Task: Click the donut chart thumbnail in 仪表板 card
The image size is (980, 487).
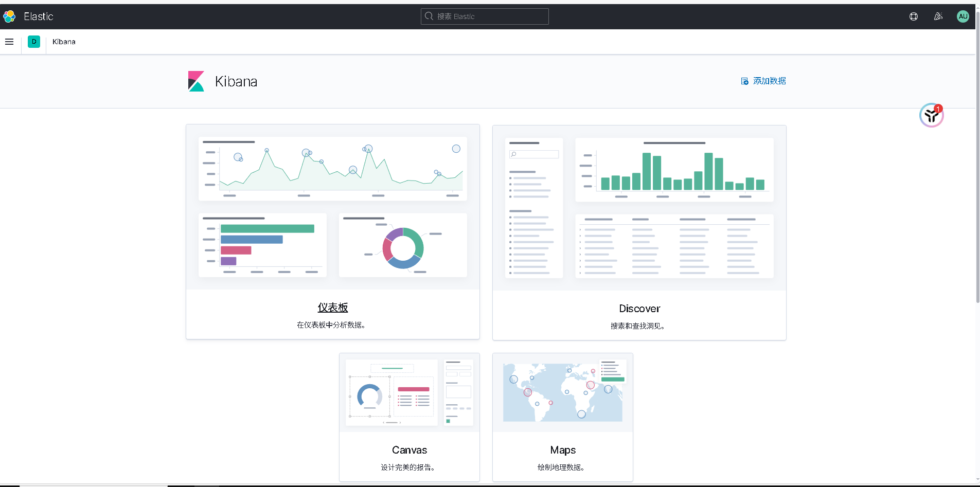Action: point(403,245)
